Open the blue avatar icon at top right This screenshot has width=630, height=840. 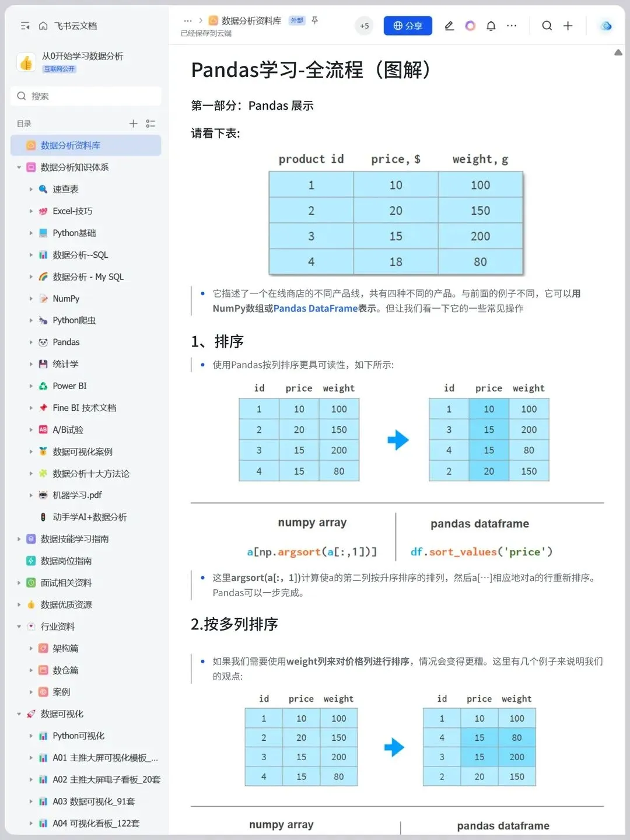click(x=607, y=26)
